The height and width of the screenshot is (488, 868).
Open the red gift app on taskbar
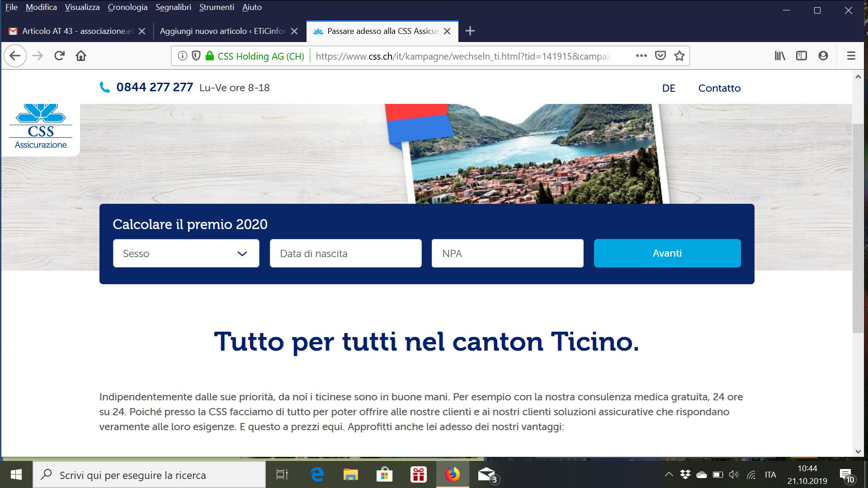[x=419, y=474]
